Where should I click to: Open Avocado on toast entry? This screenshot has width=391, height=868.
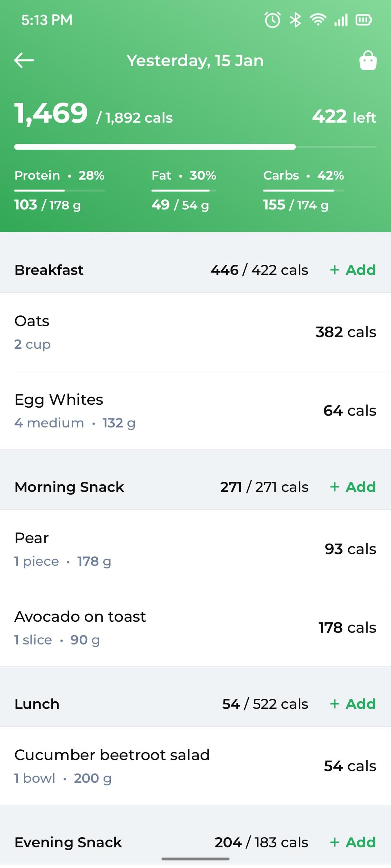tap(195, 627)
